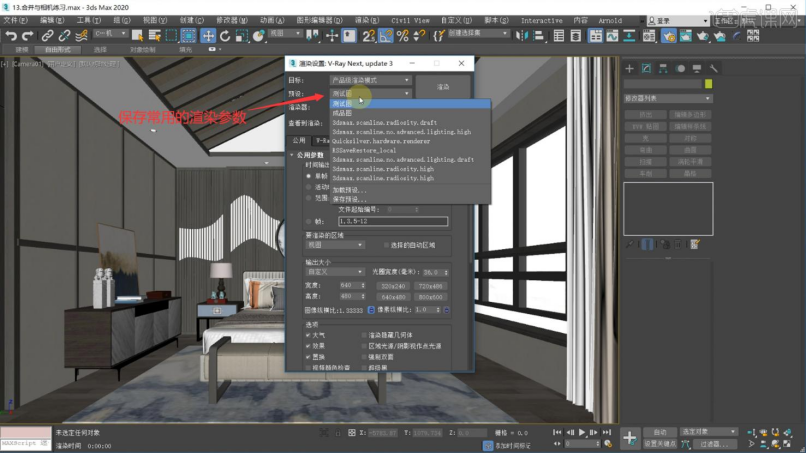
Task: Toggle Angle Snap icon
Action: [x=386, y=35]
